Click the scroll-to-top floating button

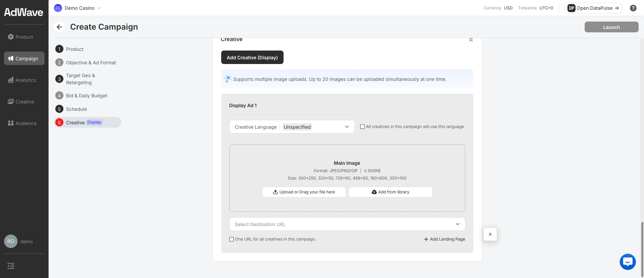click(x=490, y=234)
